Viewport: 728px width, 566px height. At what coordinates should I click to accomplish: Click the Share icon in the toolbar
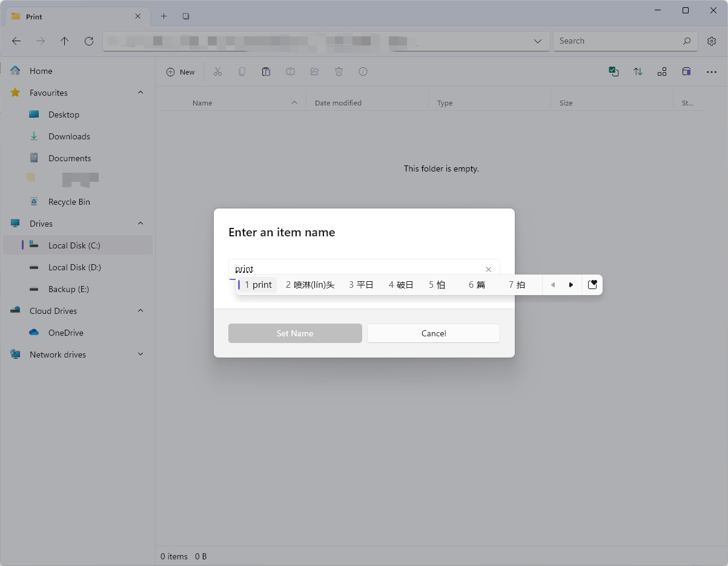tap(314, 72)
